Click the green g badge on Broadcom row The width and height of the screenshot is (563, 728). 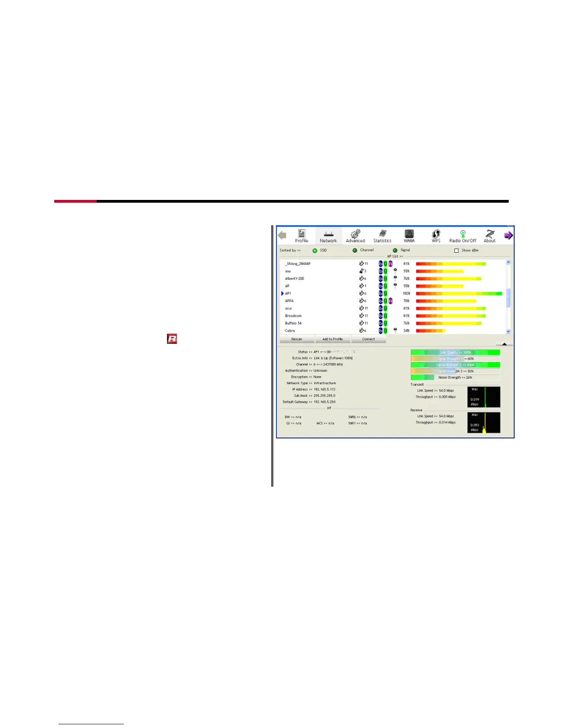[385, 316]
